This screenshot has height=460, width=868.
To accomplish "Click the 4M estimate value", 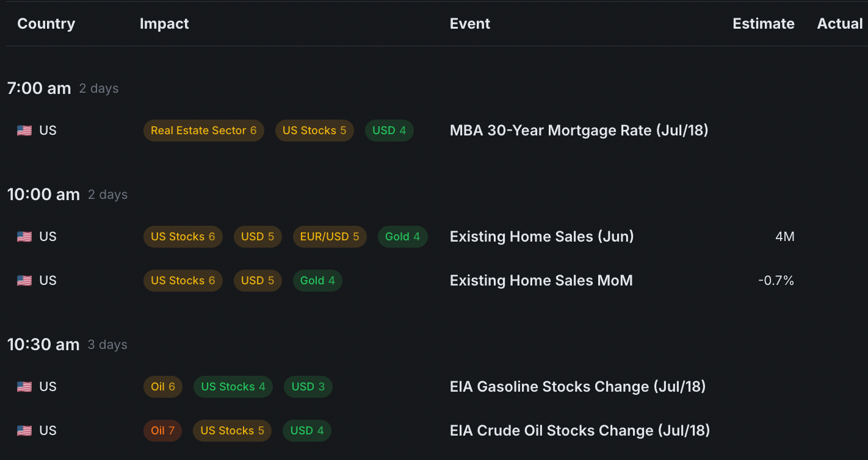I will point(784,237).
